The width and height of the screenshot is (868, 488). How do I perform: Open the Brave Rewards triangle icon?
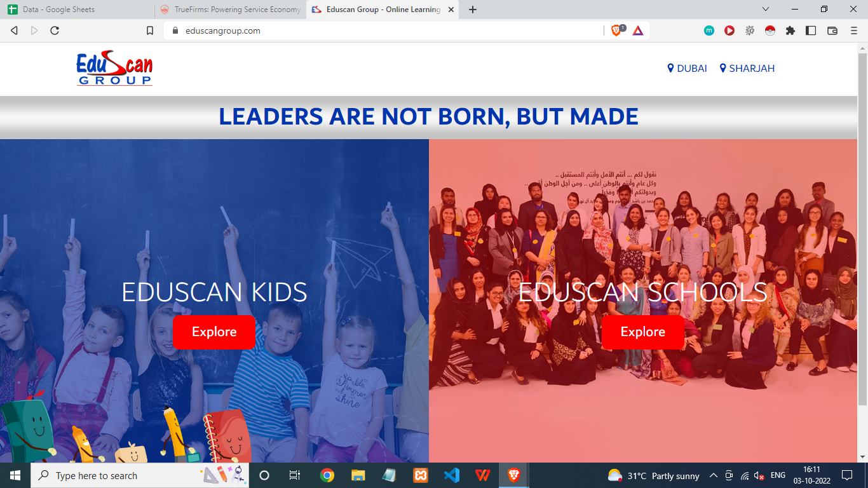638,30
